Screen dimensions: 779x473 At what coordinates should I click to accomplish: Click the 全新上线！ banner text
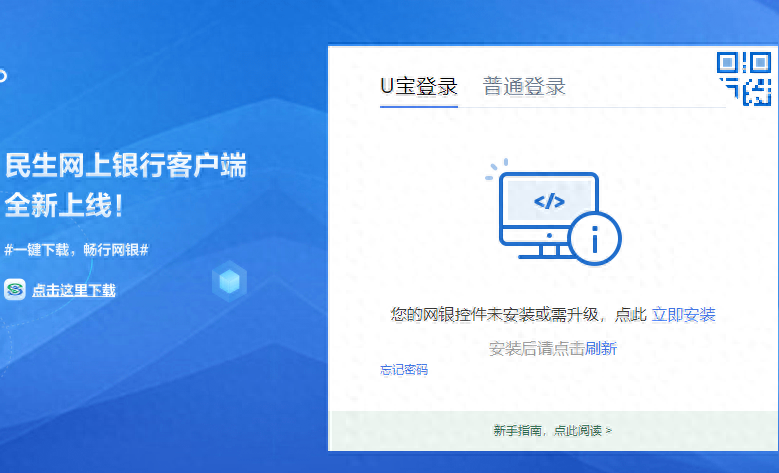pyautogui.click(x=64, y=205)
